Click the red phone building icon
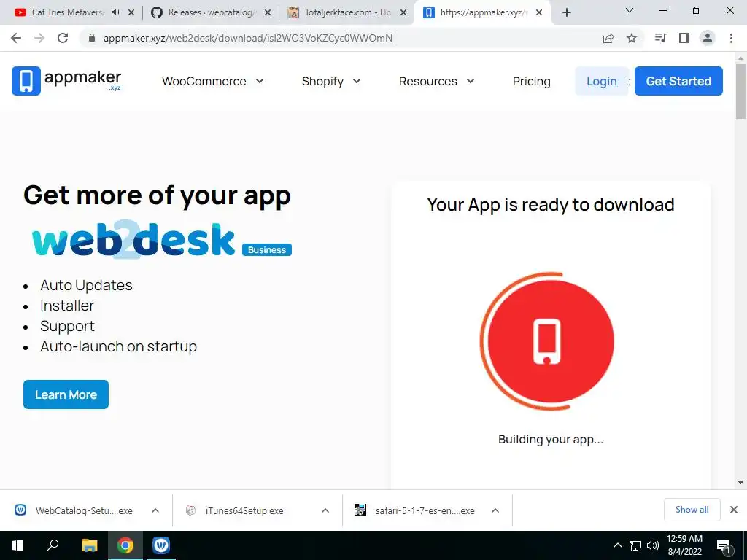 tap(547, 341)
